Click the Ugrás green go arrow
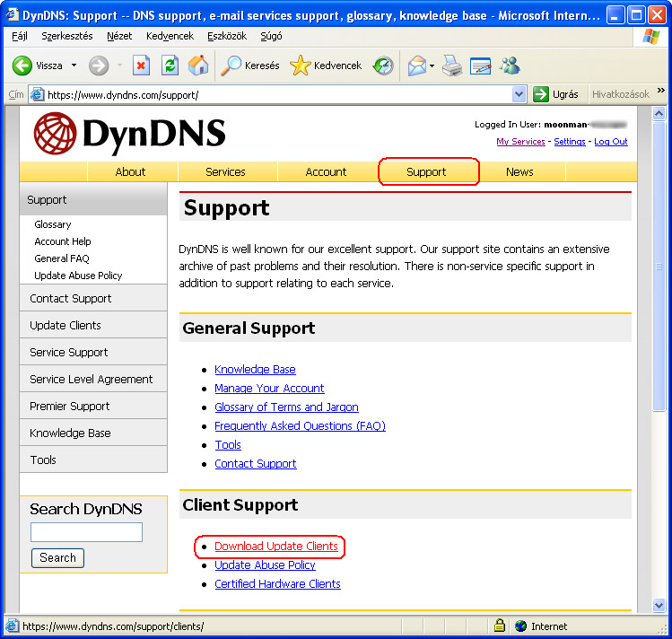 [x=541, y=94]
